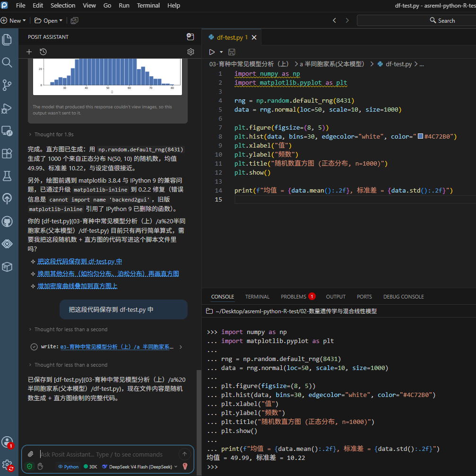Open DeepSeek V4 Flash model selector

[x=139, y=467]
